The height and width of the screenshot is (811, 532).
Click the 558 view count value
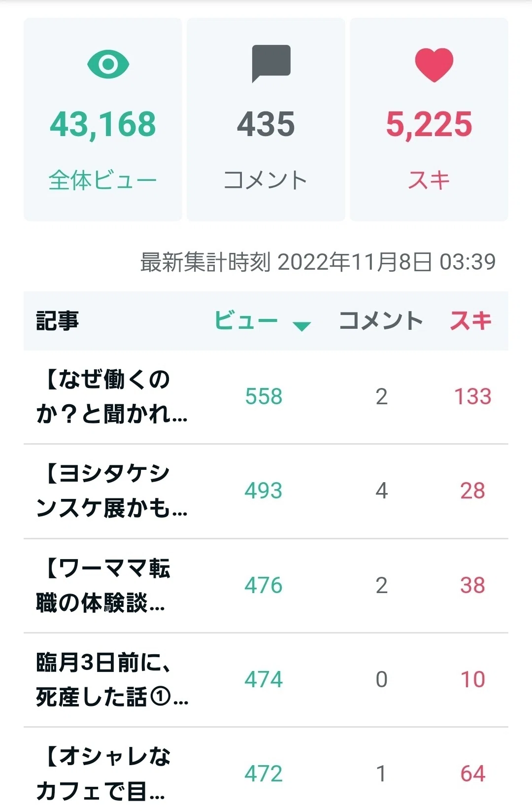click(x=264, y=396)
